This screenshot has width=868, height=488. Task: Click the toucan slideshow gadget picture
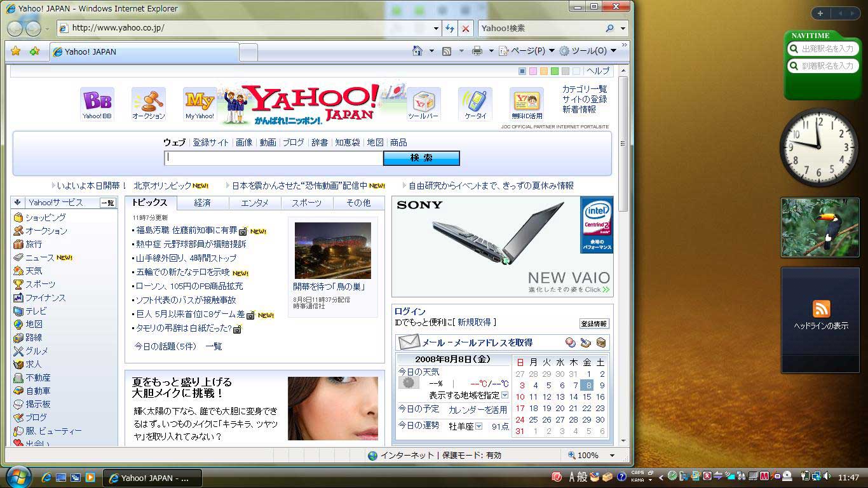click(x=820, y=227)
